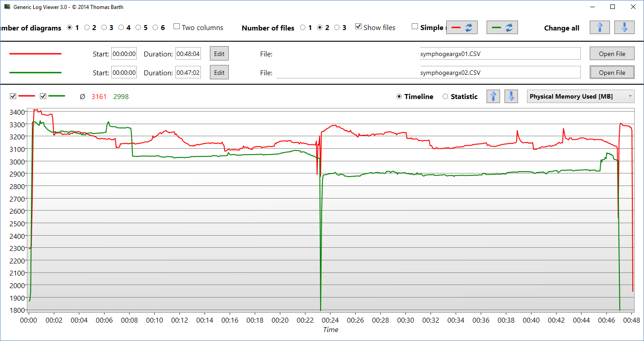
Task: Select 3 for number of diagrams
Action: pyautogui.click(x=104, y=28)
